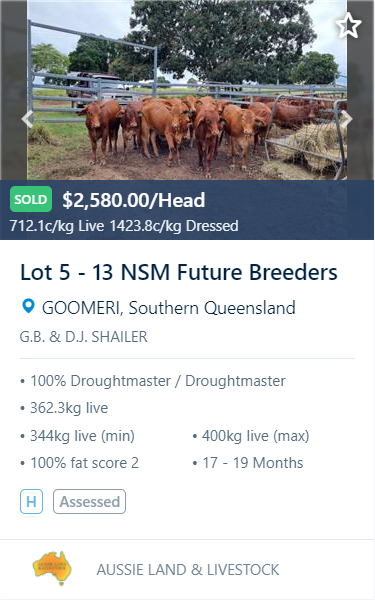Select the 400kg live (max) detail
Screen dimensions: 375x600
click(x=256, y=436)
